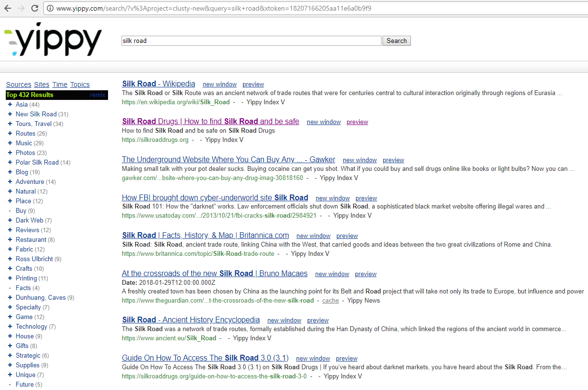588x390 pixels.
Task: Expand the Supplies cluster
Action: [10, 365]
